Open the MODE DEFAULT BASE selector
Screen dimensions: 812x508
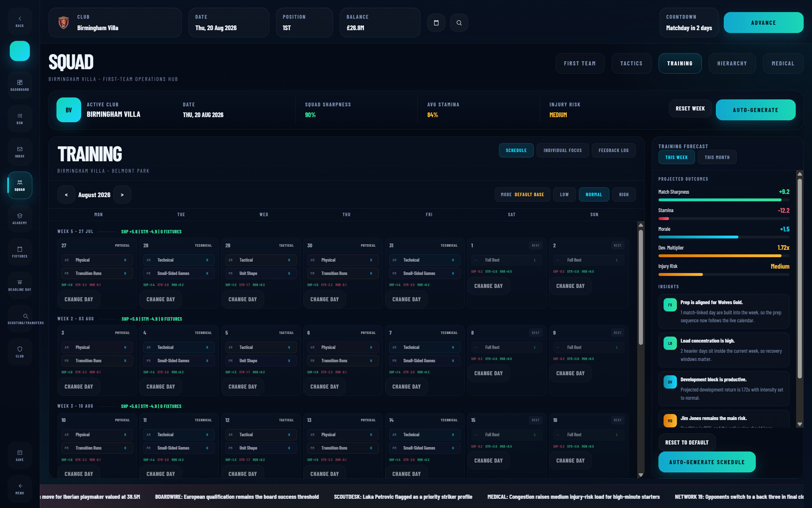click(x=522, y=194)
